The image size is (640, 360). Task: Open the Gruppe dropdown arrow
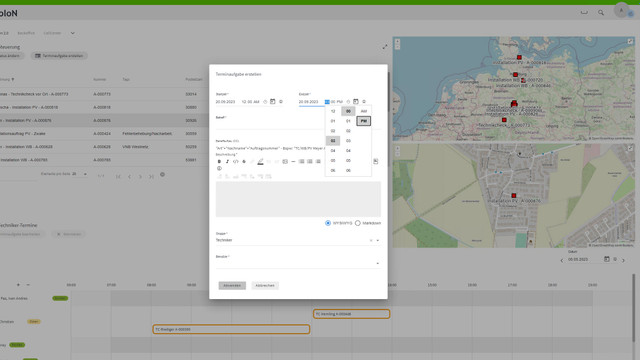pyautogui.click(x=378, y=240)
